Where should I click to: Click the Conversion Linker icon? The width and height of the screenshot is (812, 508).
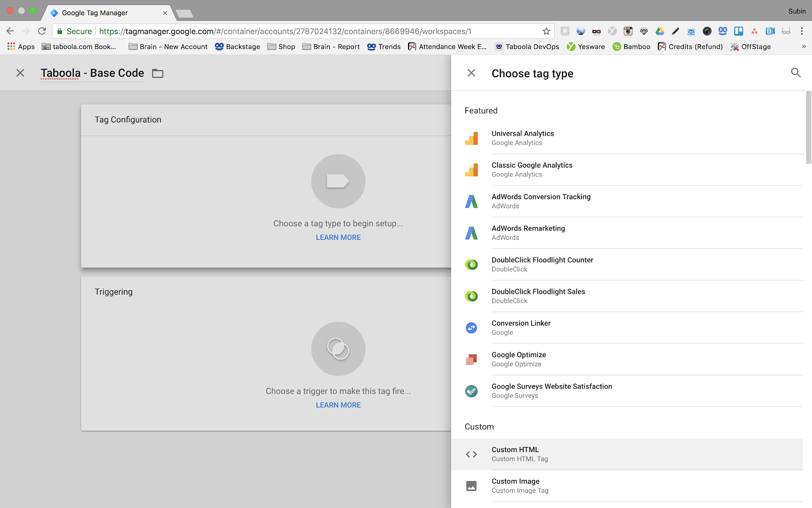471,328
